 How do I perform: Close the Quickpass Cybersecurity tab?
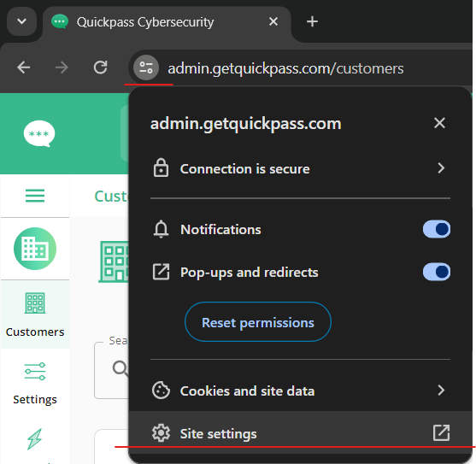coord(273,21)
